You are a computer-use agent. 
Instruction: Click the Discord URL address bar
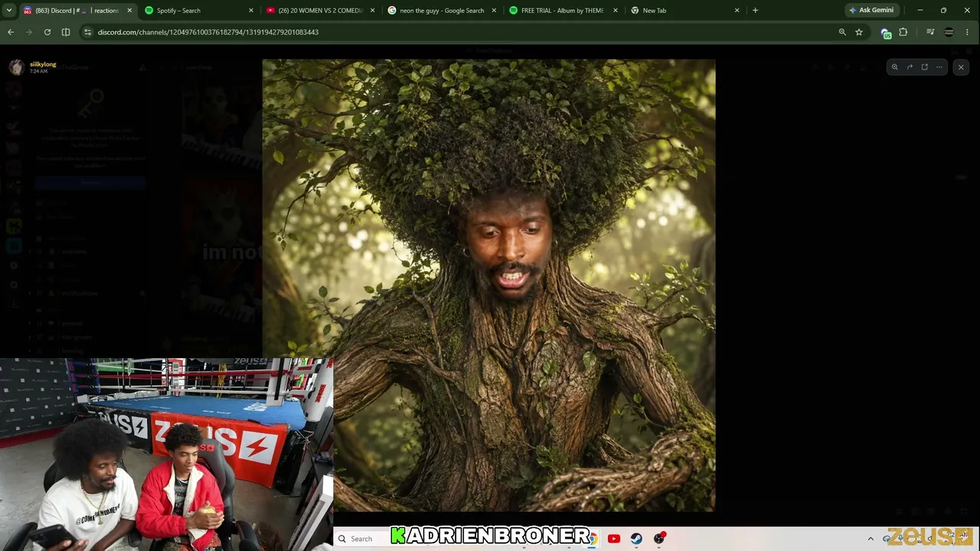(x=459, y=32)
